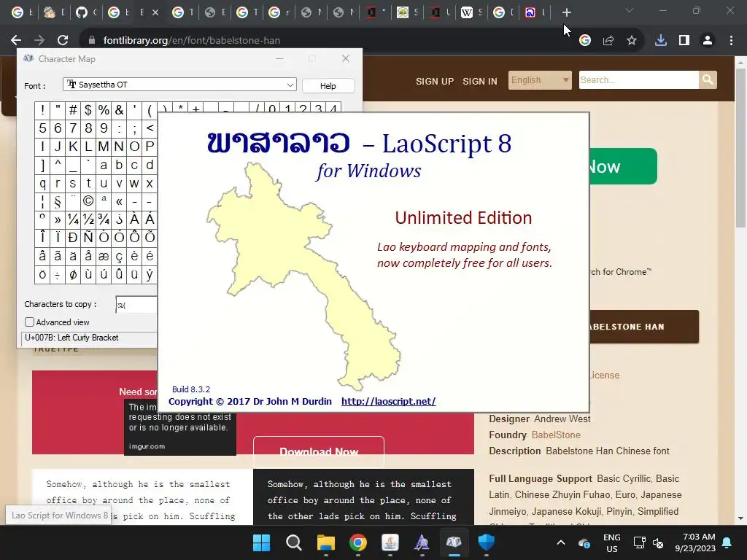Open OneDrive cloud tray icon
The height and width of the screenshot is (560, 747).
tap(584, 542)
